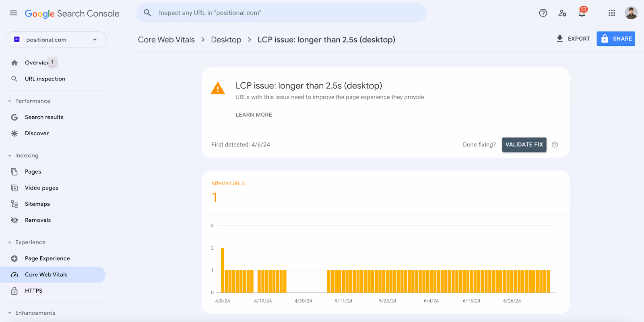The width and height of the screenshot is (644, 322).
Task: Click the Validate Fix button
Action: click(x=524, y=144)
